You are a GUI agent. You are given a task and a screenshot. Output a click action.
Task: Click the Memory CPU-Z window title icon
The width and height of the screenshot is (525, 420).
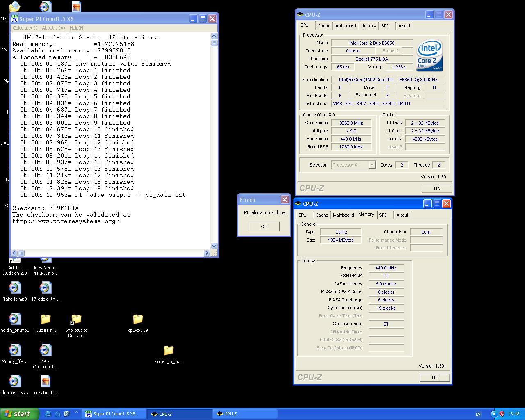coord(298,204)
